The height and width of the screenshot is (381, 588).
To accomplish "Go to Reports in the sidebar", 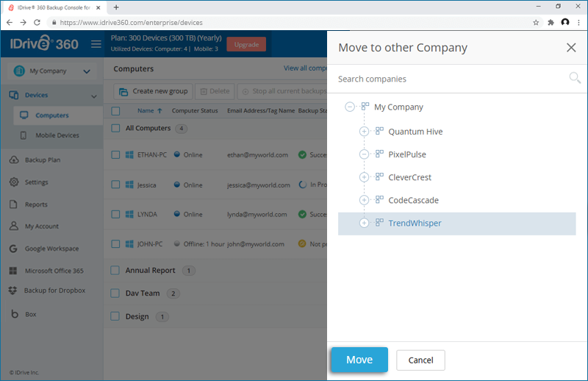I will [x=36, y=204].
